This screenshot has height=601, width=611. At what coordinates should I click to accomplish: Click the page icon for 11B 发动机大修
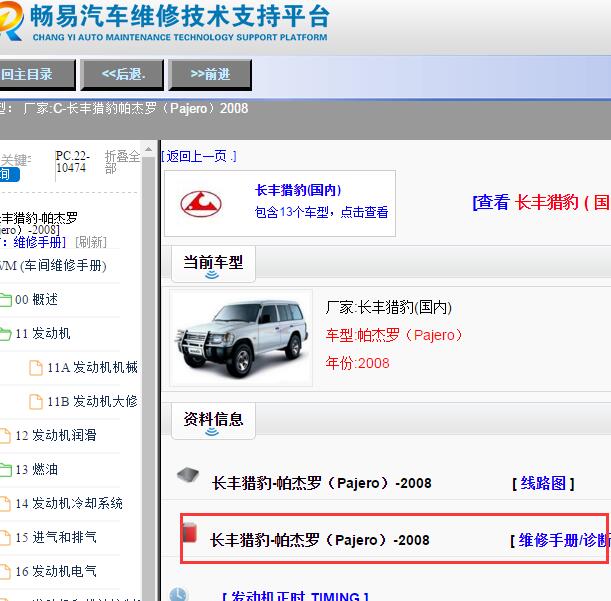click(x=36, y=401)
